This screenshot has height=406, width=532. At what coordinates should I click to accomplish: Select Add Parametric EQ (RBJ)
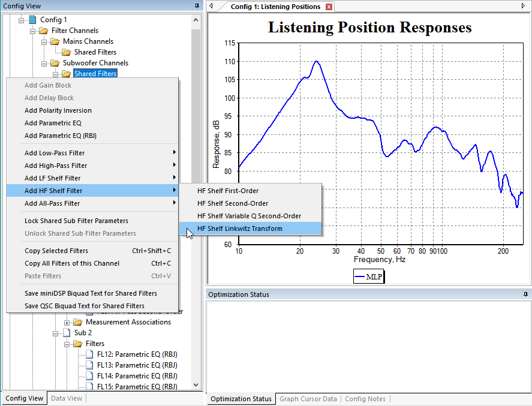point(92,136)
